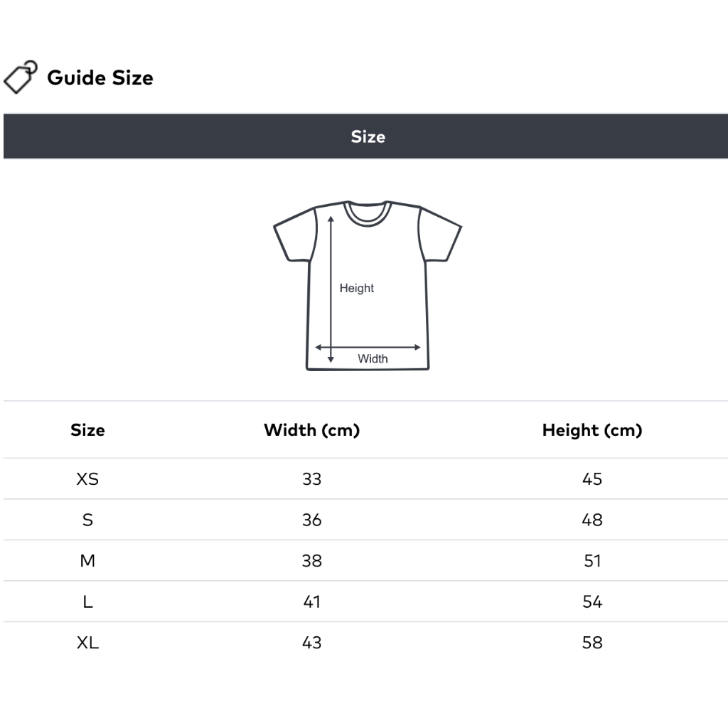728x728 pixels.
Task: Click the Size column header
Action: point(87,430)
